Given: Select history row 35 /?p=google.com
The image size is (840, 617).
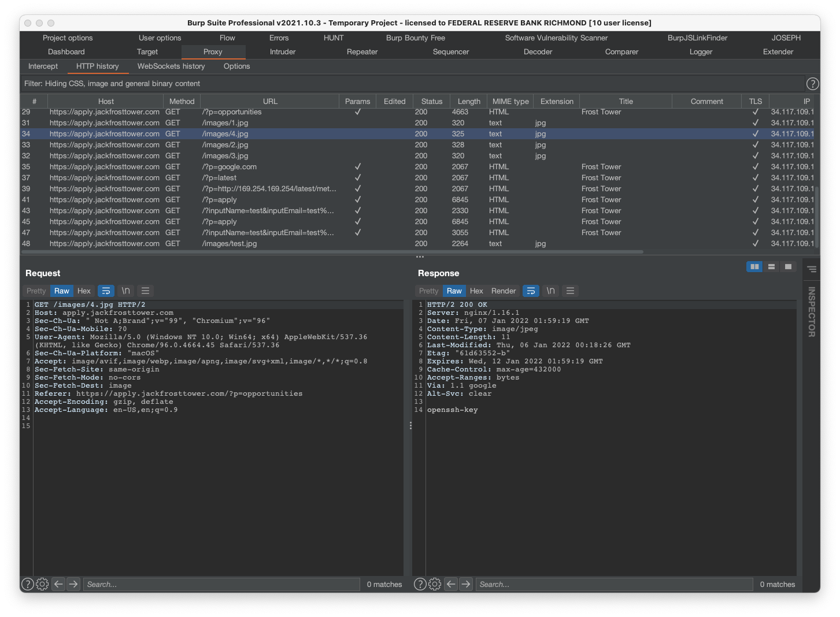Looking at the screenshot, I should (x=417, y=167).
